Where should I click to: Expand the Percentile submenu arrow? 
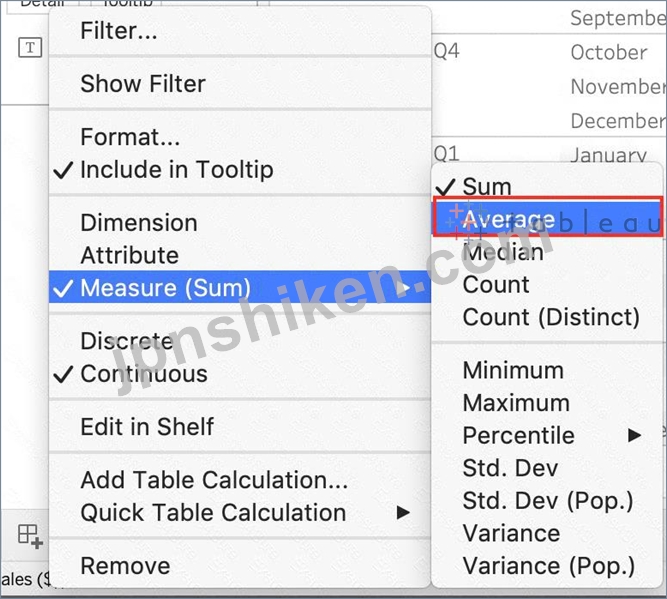(634, 435)
